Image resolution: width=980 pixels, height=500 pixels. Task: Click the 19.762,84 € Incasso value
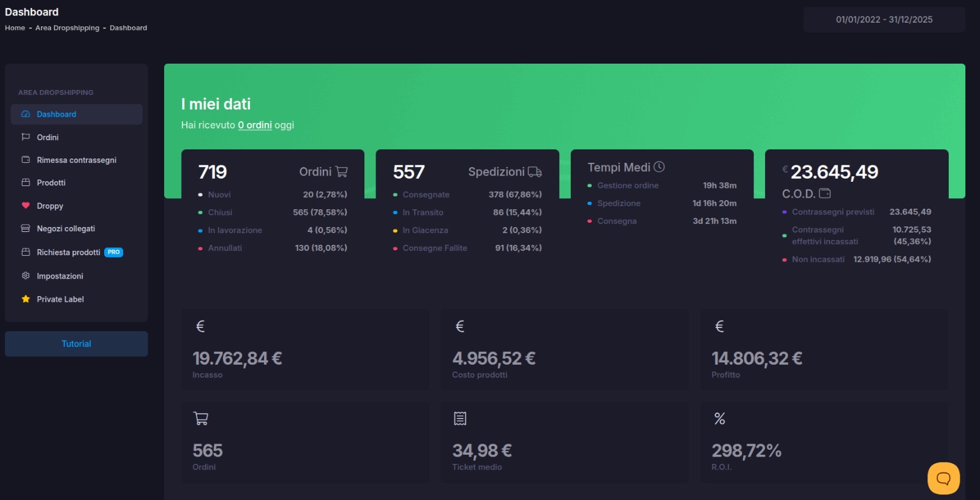pyautogui.click(x=237, y=358)
